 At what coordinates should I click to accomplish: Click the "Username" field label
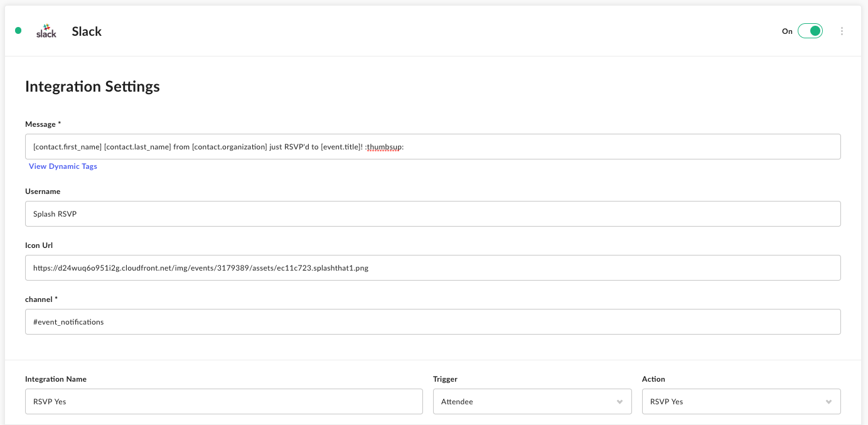pos(43,191)
